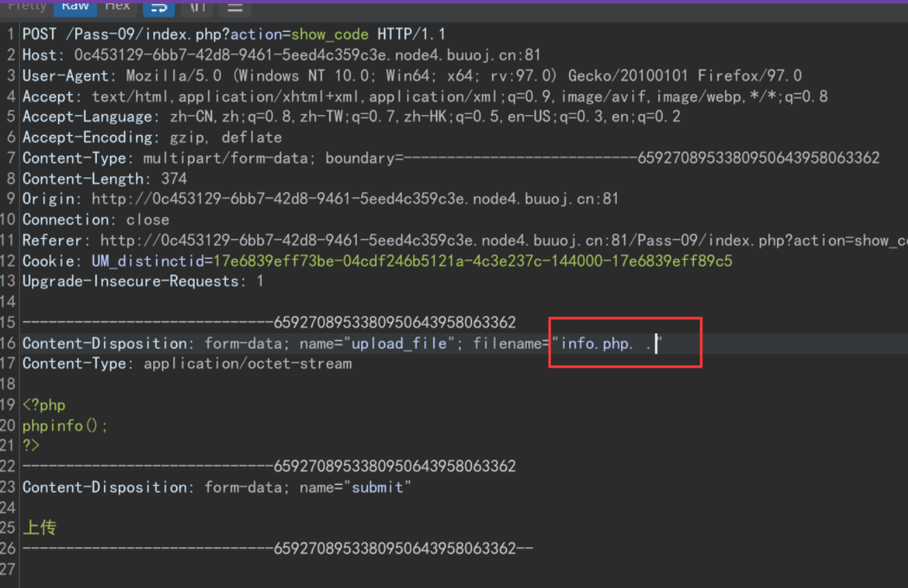Click "application/octet-stream" content type
The width and height of the screenshot is (908, 588).
pyautogui.click(x=247, y=364)
